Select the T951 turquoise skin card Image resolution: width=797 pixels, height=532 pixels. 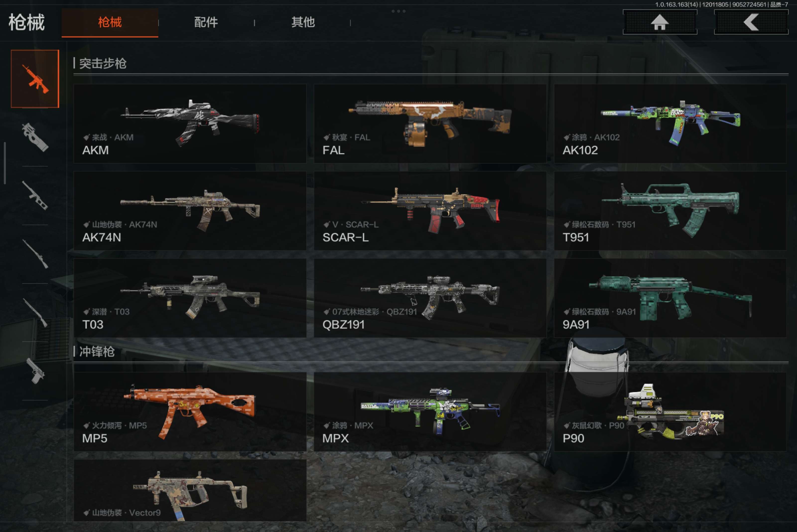tap(670, 211)
